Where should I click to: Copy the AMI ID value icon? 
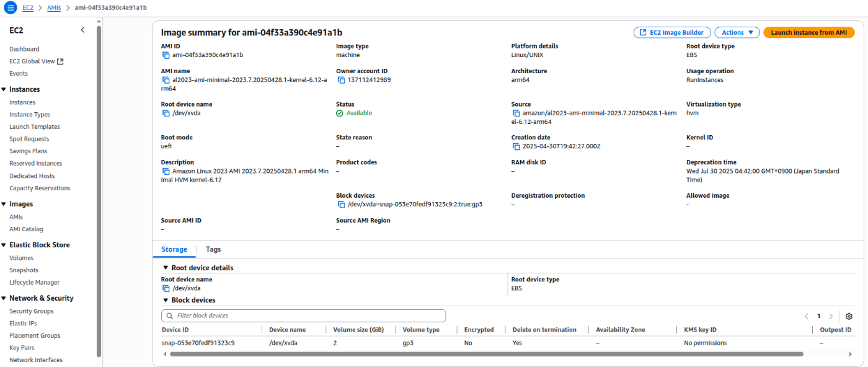click(166, 55)
